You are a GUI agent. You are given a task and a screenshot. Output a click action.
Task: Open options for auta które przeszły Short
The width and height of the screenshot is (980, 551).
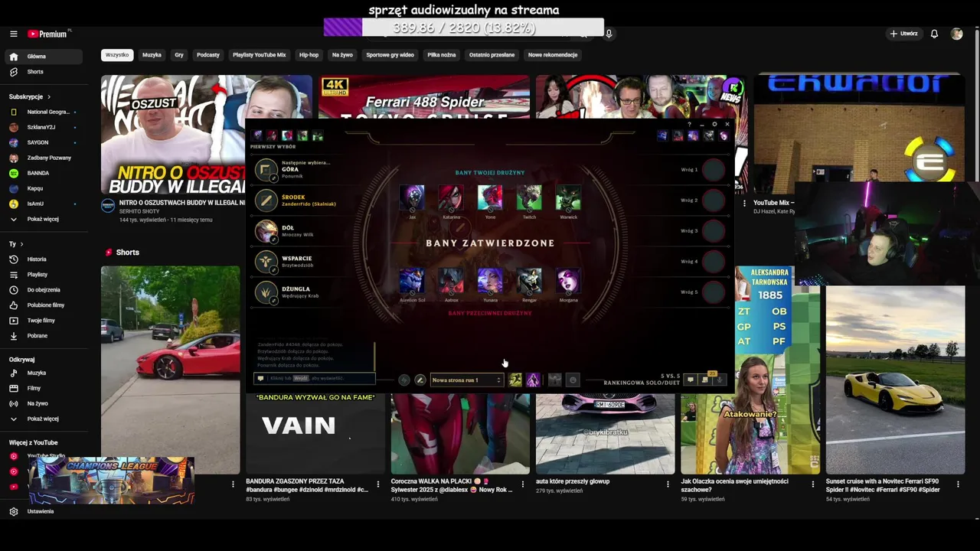tap(668, 484)
